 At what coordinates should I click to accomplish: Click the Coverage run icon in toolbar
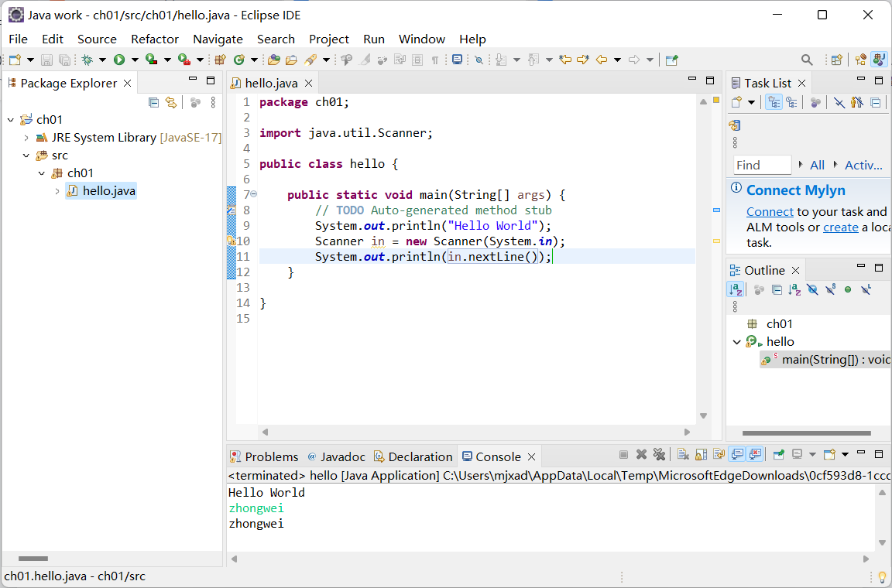click(x=151, y=60)
